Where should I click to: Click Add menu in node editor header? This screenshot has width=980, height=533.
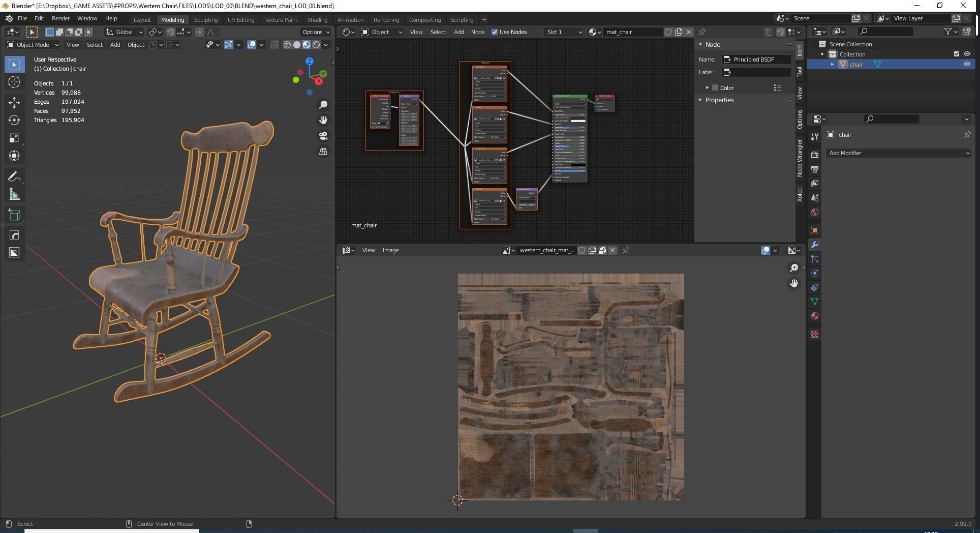[458, 32]
